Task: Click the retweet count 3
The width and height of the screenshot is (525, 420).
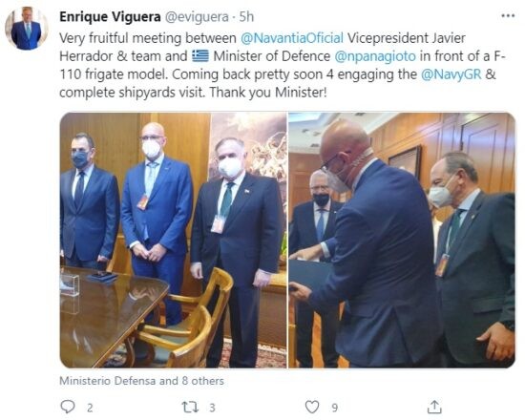Action: (212, 408)
